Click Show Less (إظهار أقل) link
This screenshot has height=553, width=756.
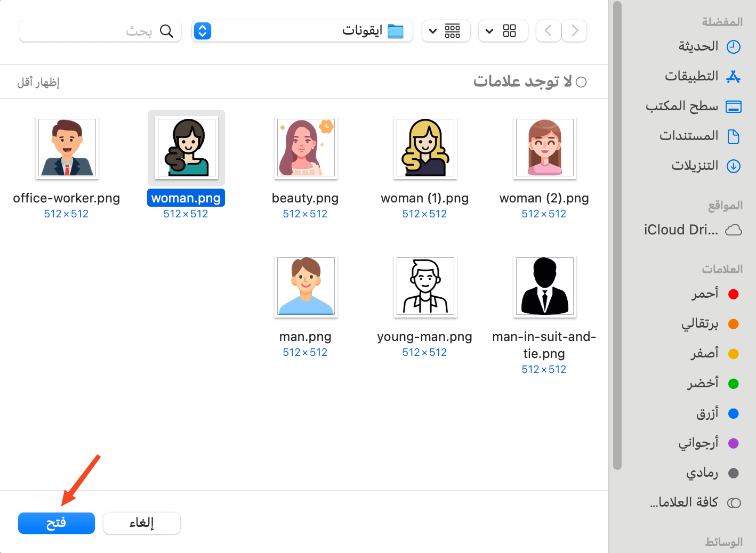point(38,82)
